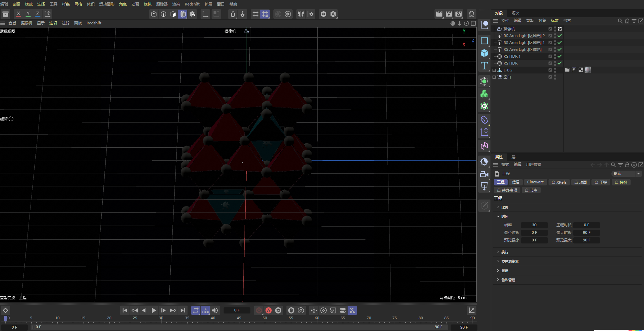This screenshot has width=644, height=331.
Task: Click the Camera object tool in the side palette
Action: click(x=484, y=174)
